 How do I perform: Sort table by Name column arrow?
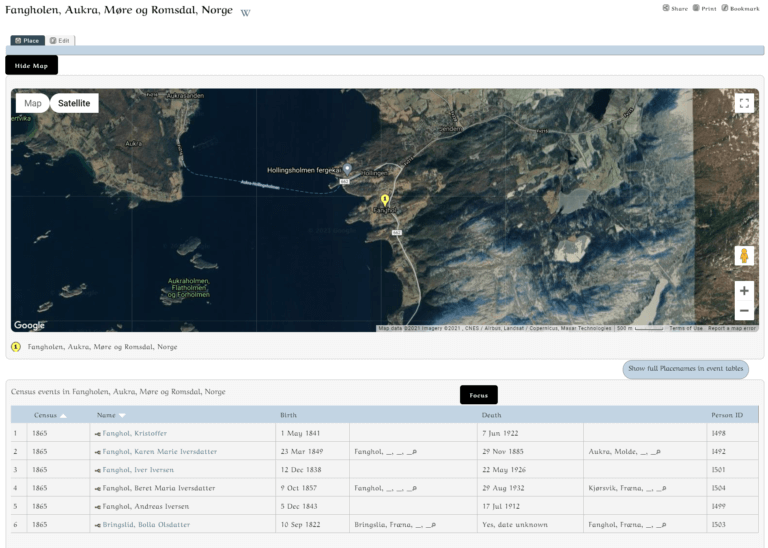(x=122, y=415)
